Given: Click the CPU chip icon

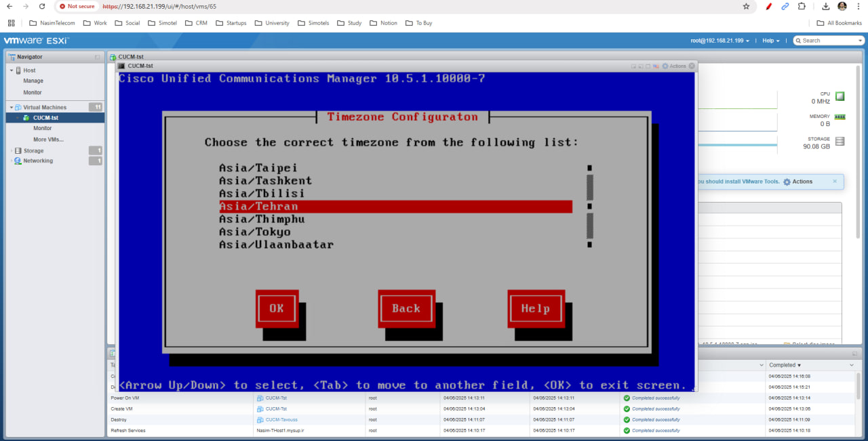Looking at the screenshot, I should (840, 96).
